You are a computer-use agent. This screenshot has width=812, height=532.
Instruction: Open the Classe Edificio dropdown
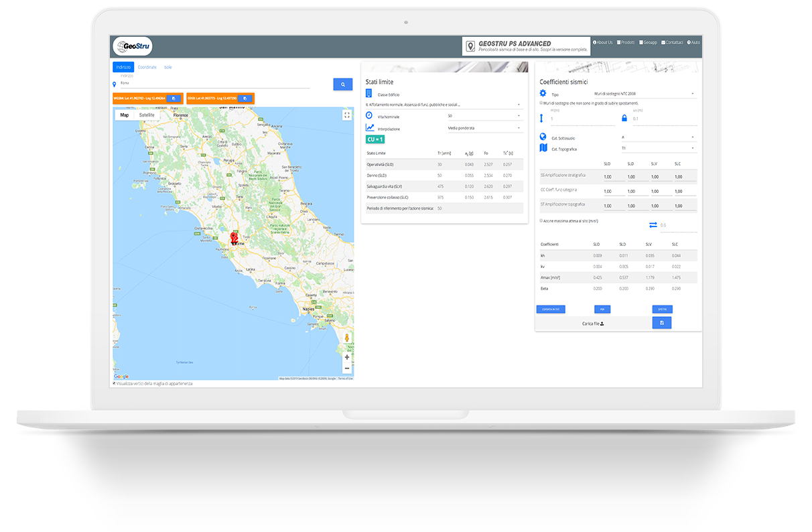(443, 105)
